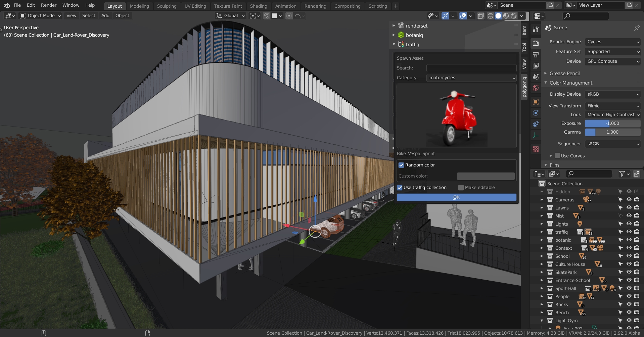This screenshot has width=644, height=337.
Task: Open the Output properties tab
Action: coord(536,54)
